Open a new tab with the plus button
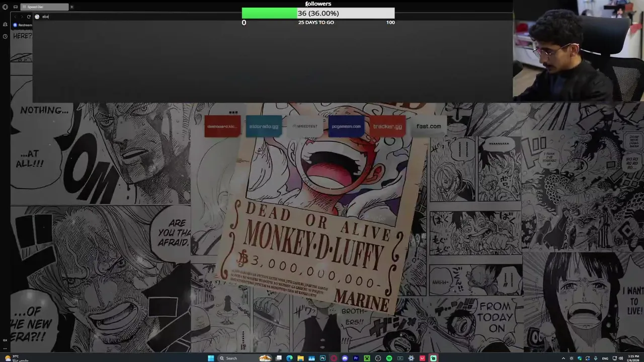 [x=71, y=7]
